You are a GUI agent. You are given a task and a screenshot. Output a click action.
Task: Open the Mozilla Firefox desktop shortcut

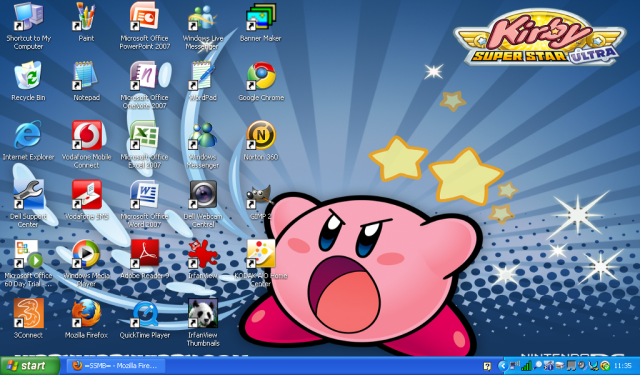[86, 318]
